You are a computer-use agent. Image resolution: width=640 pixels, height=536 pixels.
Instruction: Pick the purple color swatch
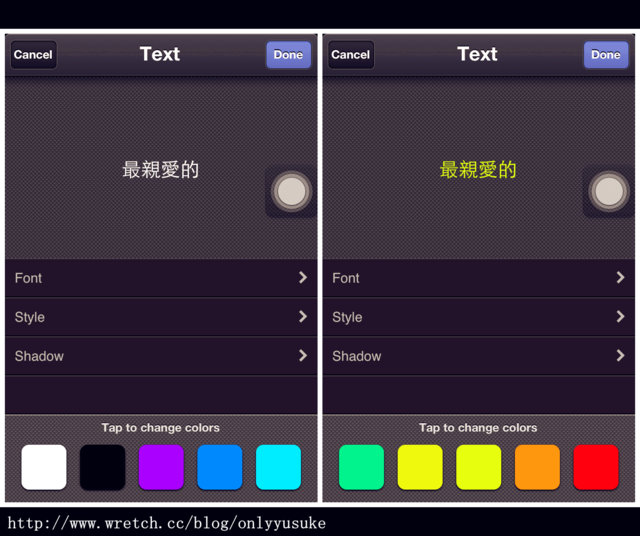[x=161, y=467]
